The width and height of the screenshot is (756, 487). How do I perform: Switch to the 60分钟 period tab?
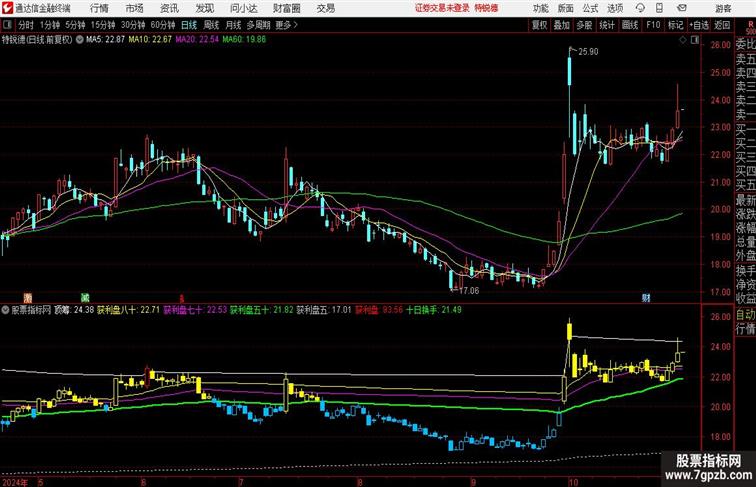click(163, 25)
